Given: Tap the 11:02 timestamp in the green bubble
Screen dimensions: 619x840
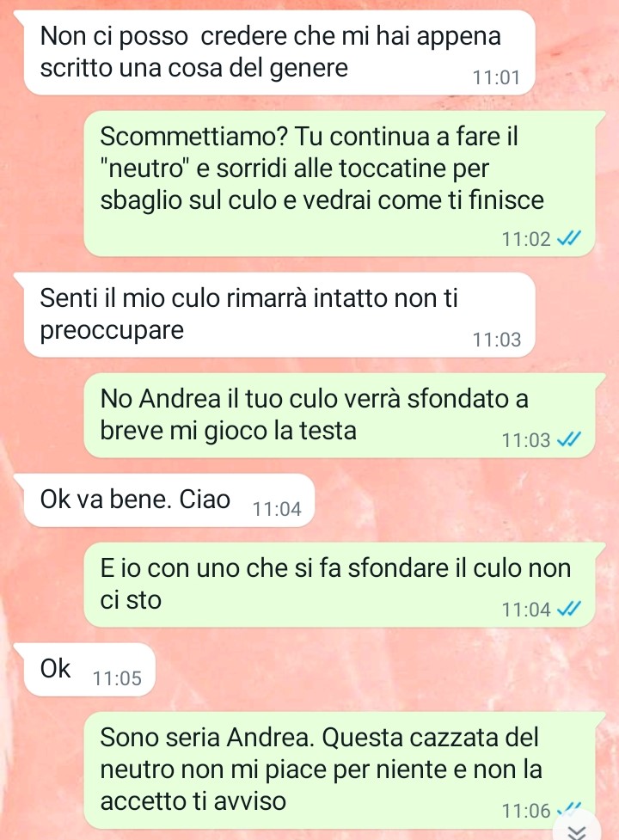Looking at the screenshot, I should click(x=526, y=239).
